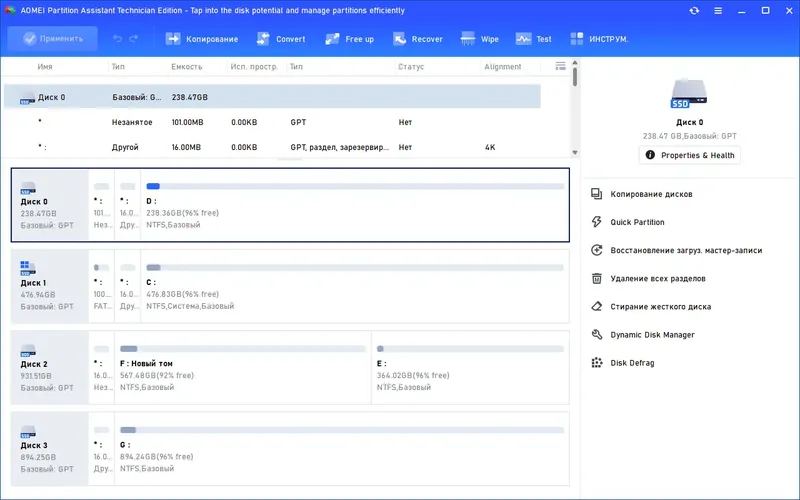Open the Копирование toolbar menu
Image resolution: width=800 pixels, height=500 pixels.
coord(202,39)
